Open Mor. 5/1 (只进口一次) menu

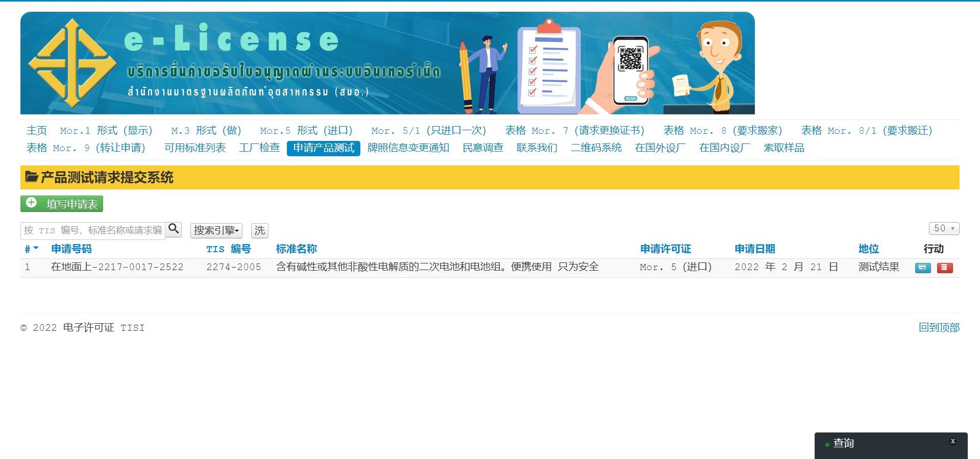click(429, 131)
